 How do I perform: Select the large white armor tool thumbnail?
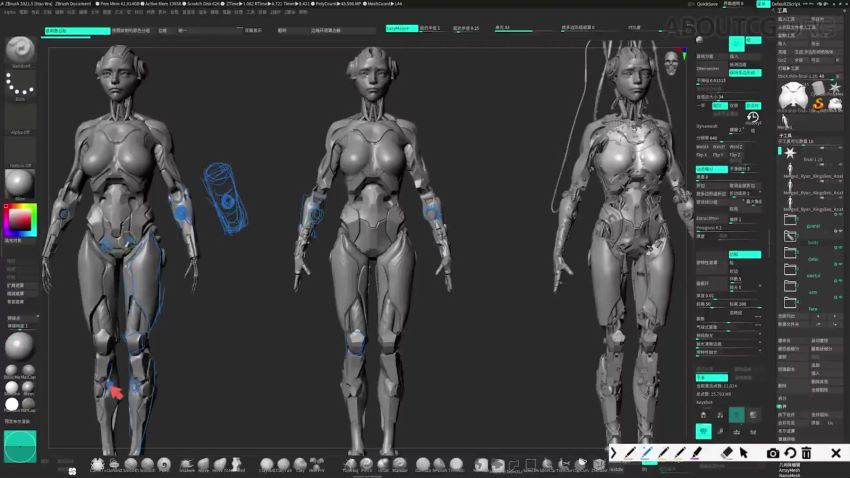click(793, 97)
